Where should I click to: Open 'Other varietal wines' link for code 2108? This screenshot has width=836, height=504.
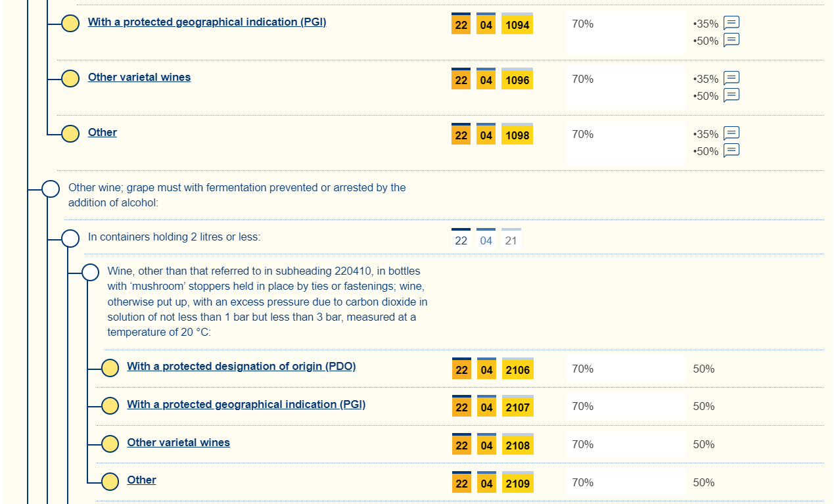(178, 443)
